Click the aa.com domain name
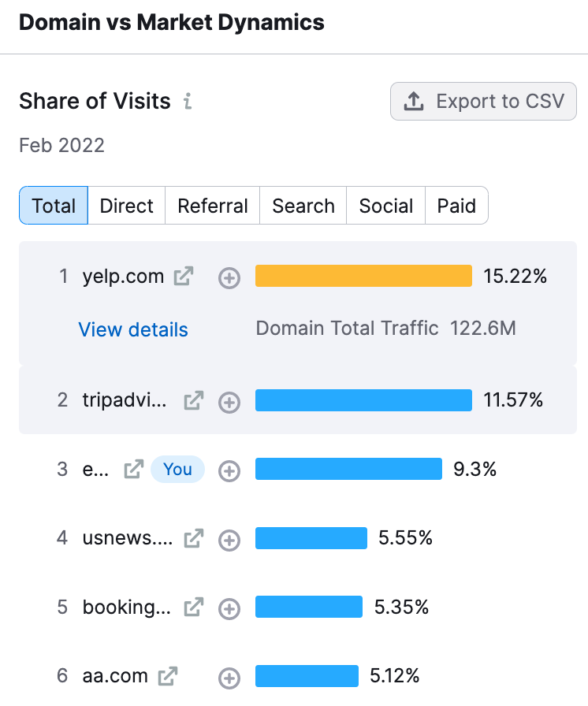 [115, 676]
